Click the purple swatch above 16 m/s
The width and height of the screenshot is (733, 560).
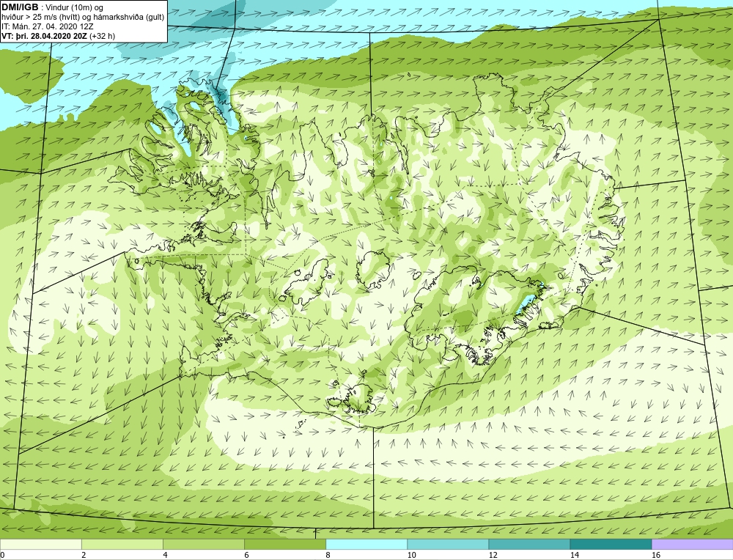click(692, 544)
